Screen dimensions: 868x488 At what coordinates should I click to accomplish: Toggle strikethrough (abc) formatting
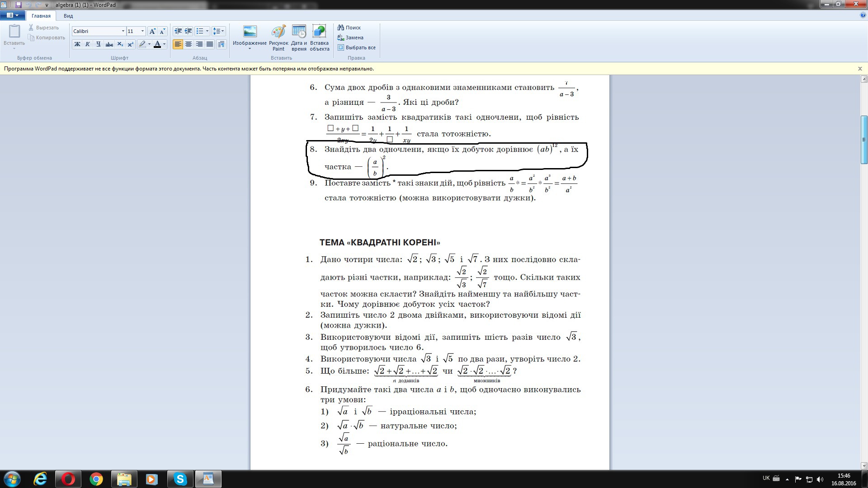(109, 44)
